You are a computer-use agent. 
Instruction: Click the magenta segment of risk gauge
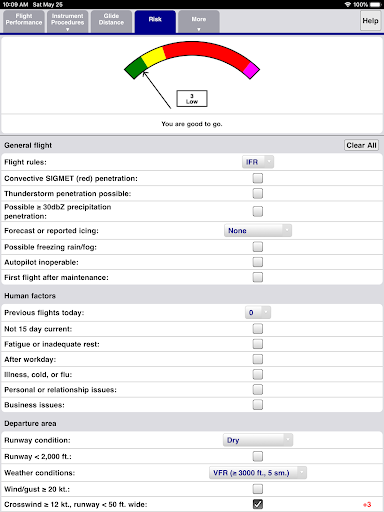251,70
